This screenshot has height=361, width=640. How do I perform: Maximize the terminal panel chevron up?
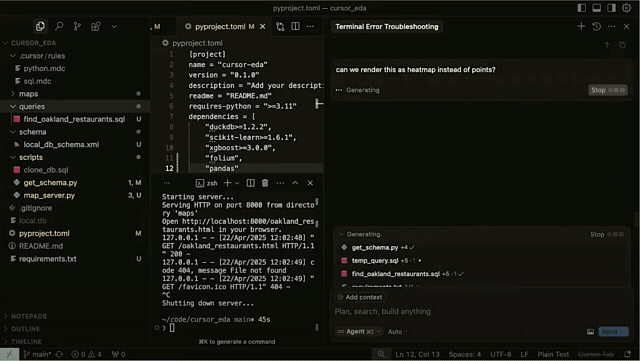(x=295, y=183)
